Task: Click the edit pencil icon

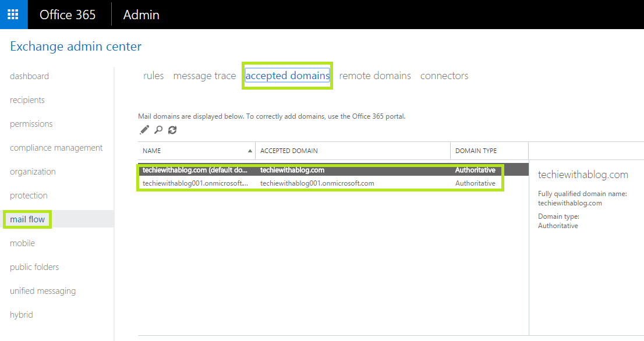Action: coord(144,130)
